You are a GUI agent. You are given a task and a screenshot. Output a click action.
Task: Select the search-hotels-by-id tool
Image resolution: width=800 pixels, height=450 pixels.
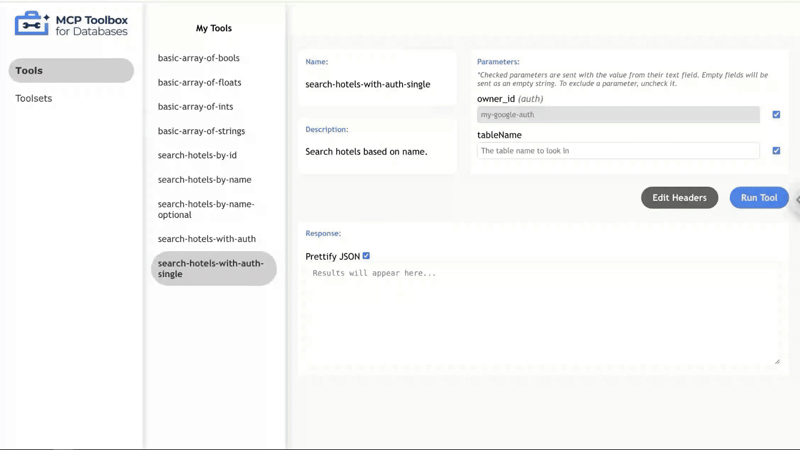(x=197, y=156)
